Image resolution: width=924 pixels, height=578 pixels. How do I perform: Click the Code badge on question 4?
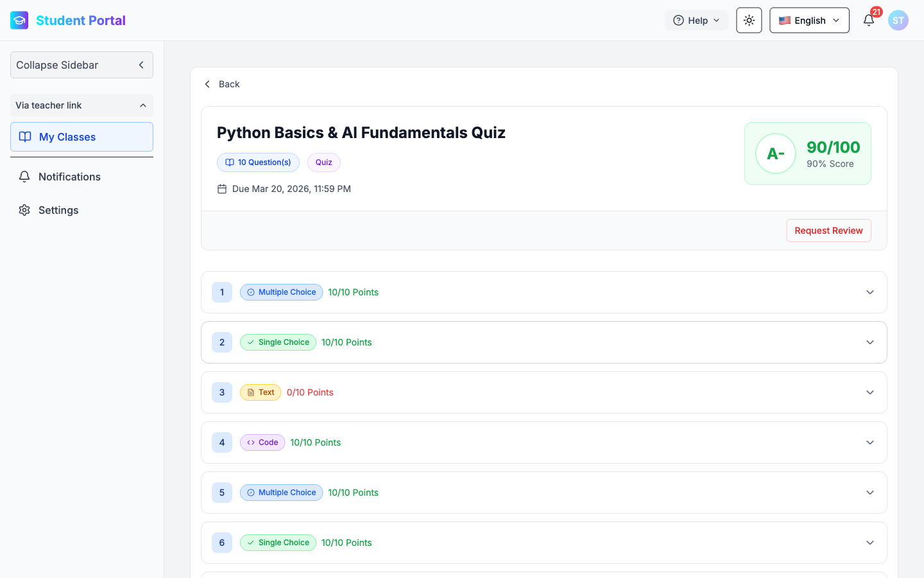click(262, 442)
